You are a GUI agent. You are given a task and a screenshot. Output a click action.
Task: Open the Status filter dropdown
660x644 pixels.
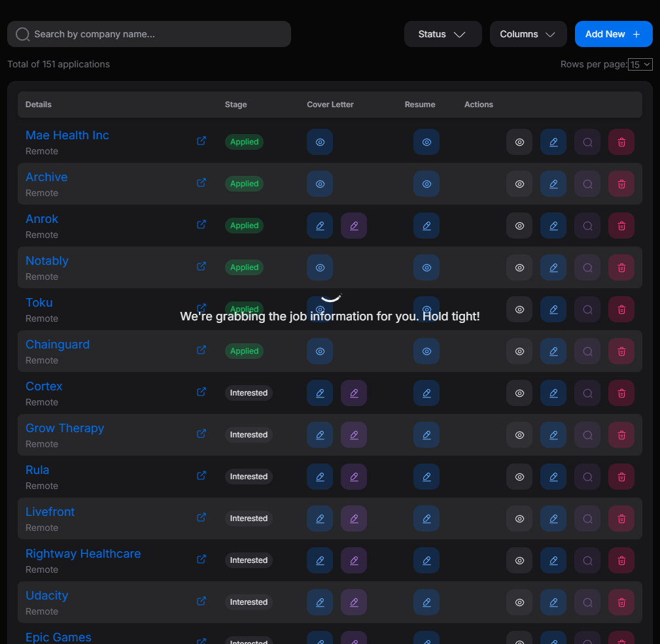pyautogui.click(x=443, y=34)
